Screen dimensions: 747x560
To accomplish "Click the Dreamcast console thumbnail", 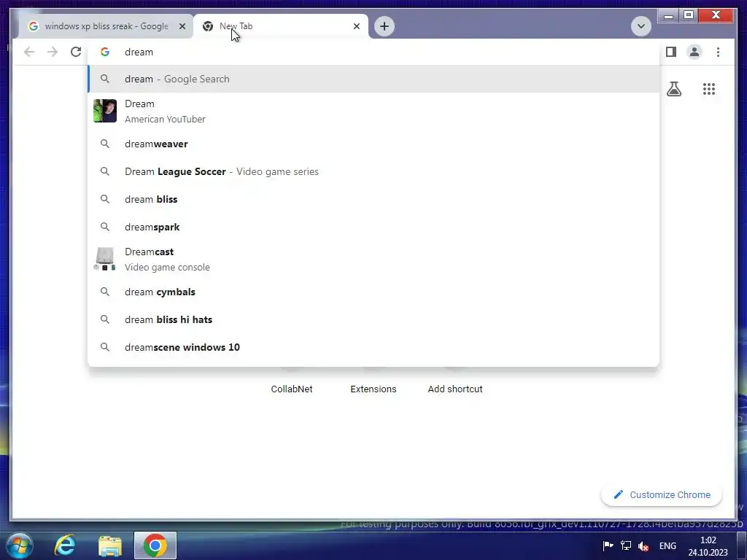I will (x=105, y=259).
